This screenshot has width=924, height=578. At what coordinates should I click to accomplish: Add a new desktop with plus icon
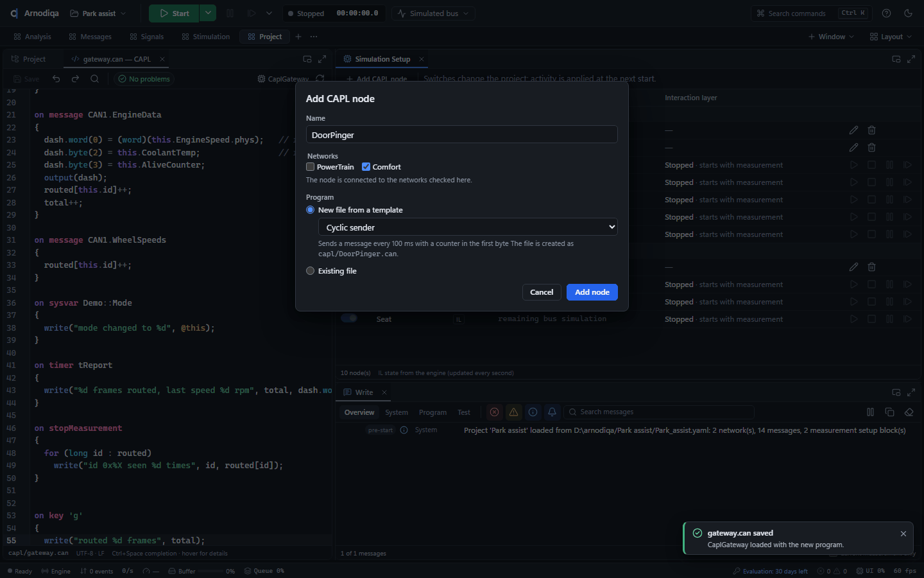pyautogui.click(x=298, y=37)
